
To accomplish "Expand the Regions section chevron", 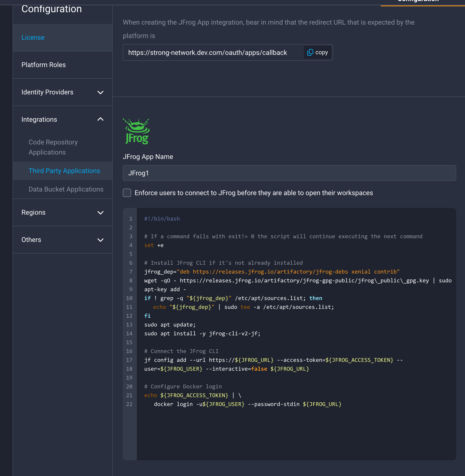I will (100, 213).
